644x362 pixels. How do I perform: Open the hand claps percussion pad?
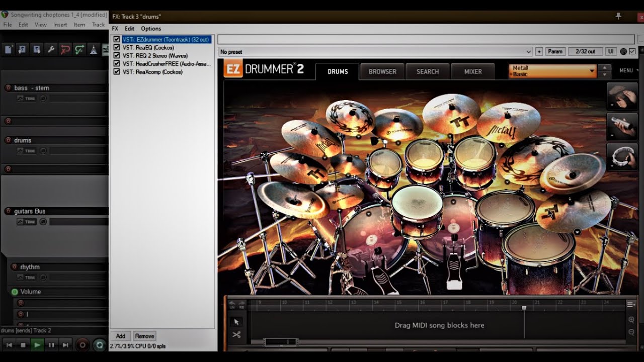[x=622, y=97]
